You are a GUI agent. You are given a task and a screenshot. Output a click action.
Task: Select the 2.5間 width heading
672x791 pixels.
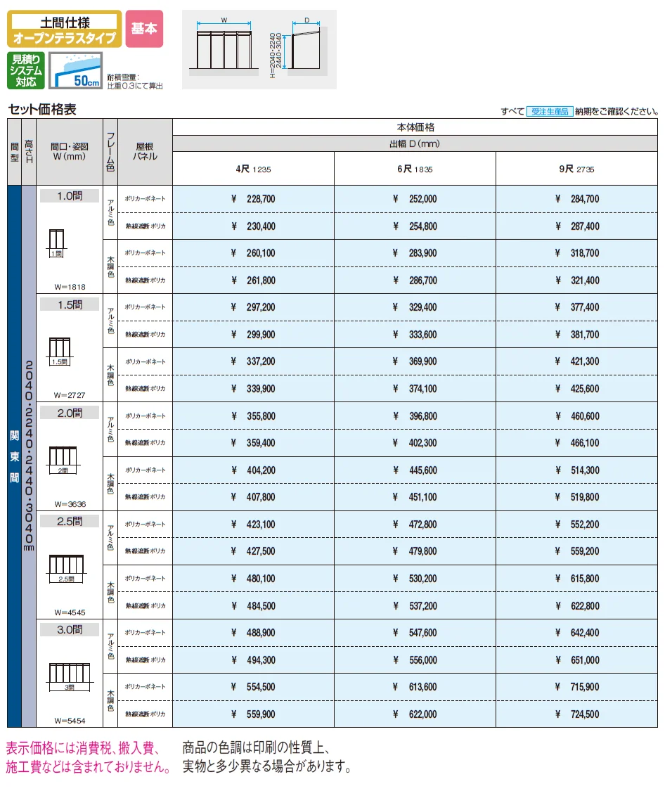(70, 521)
